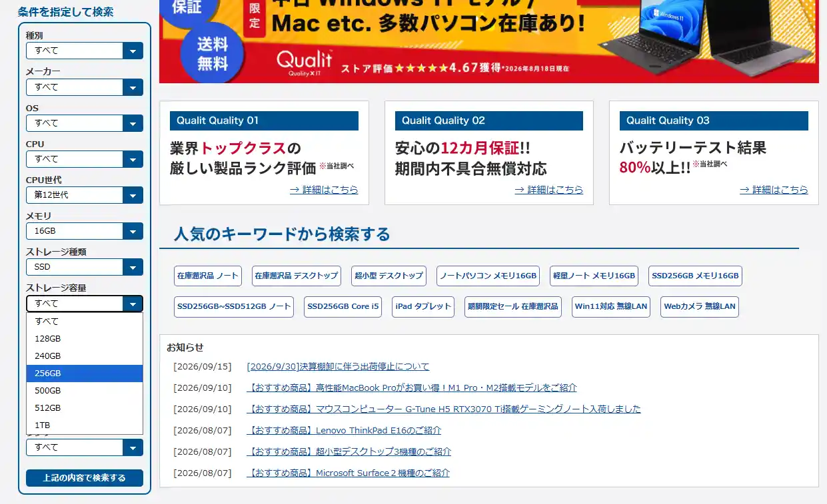Viewport: 827px width, 504px height.
Task: Select 240GB storage option
Action: coord(85,356)
